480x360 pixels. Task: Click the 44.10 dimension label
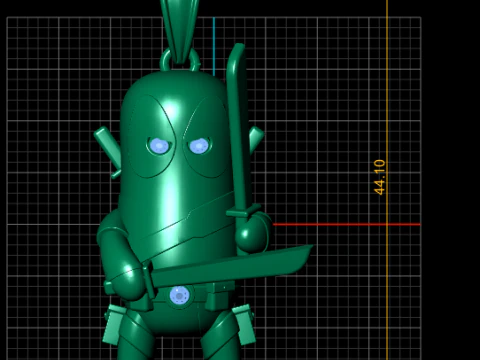click(x=379, y=177)
